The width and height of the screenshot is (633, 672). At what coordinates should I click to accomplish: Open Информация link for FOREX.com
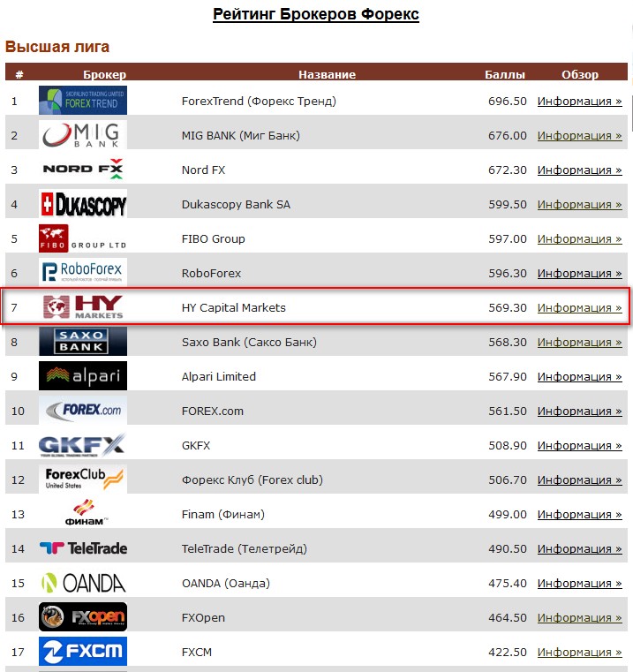(579, 411)
